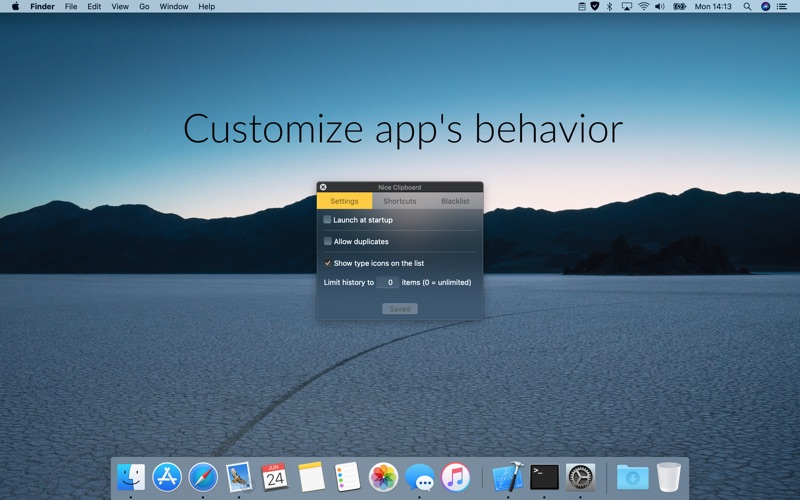
Task: Enable the Launch at startup checkbox
Action: point(327,220)
